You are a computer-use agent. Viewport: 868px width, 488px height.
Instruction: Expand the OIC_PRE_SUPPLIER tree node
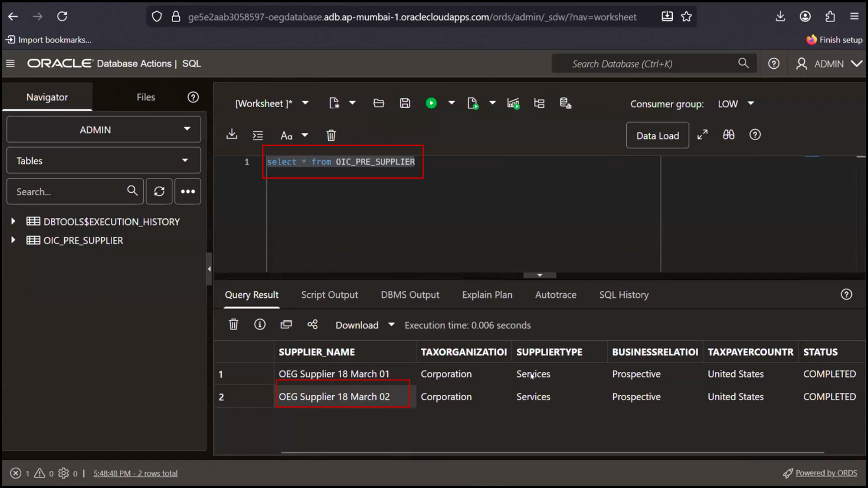12,240
